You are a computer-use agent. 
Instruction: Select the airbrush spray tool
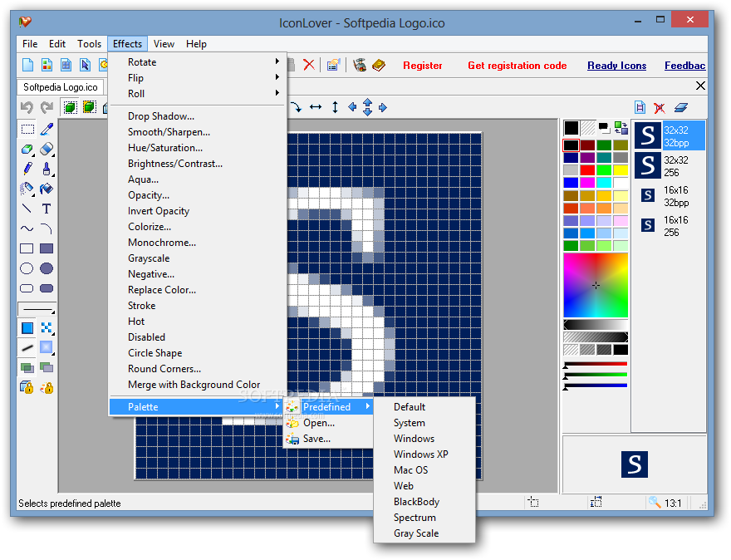click(27, 189)
